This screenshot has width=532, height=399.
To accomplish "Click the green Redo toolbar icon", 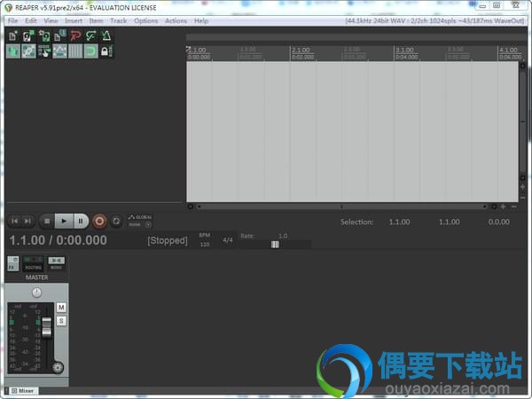I will click(x=91, y=35).
